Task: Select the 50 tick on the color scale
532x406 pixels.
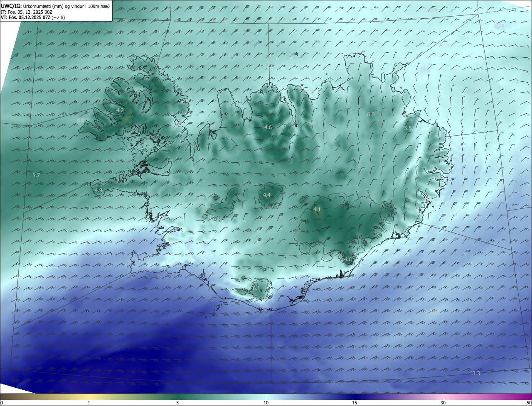Action: (x=529, y=403)
